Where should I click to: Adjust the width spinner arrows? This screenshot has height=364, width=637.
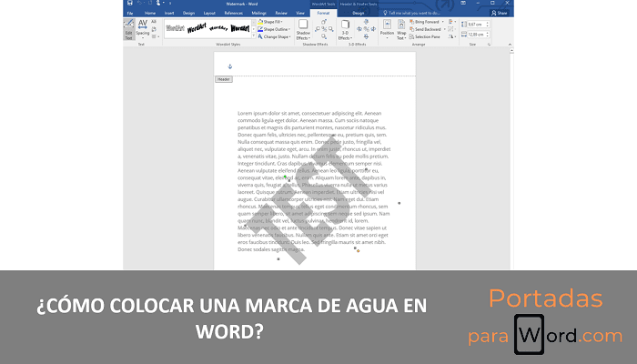point(488,35)
